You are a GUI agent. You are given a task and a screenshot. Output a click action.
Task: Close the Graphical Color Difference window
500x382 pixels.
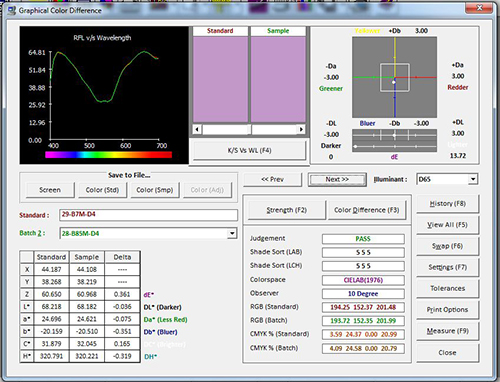(479, 8)
